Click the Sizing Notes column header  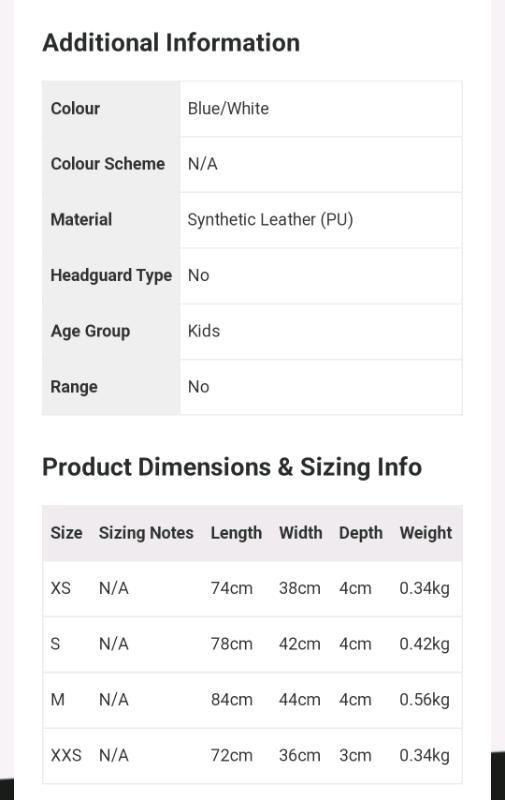click(146, 533)
